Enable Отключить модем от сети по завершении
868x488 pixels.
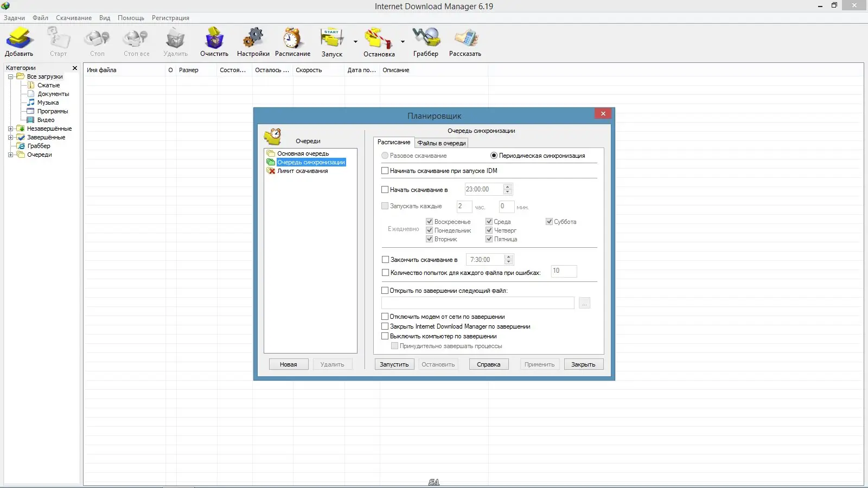[385, 317]
